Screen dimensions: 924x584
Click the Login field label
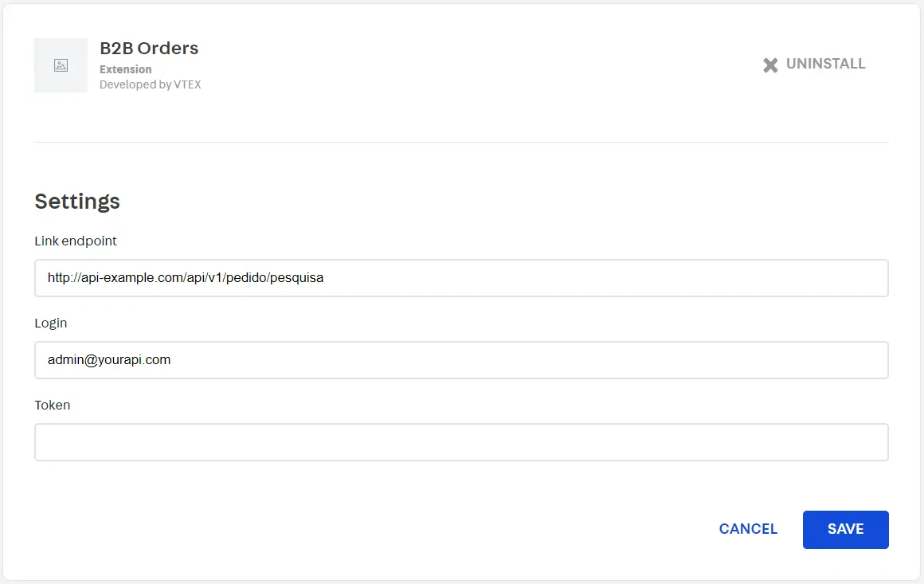[51, 323]
